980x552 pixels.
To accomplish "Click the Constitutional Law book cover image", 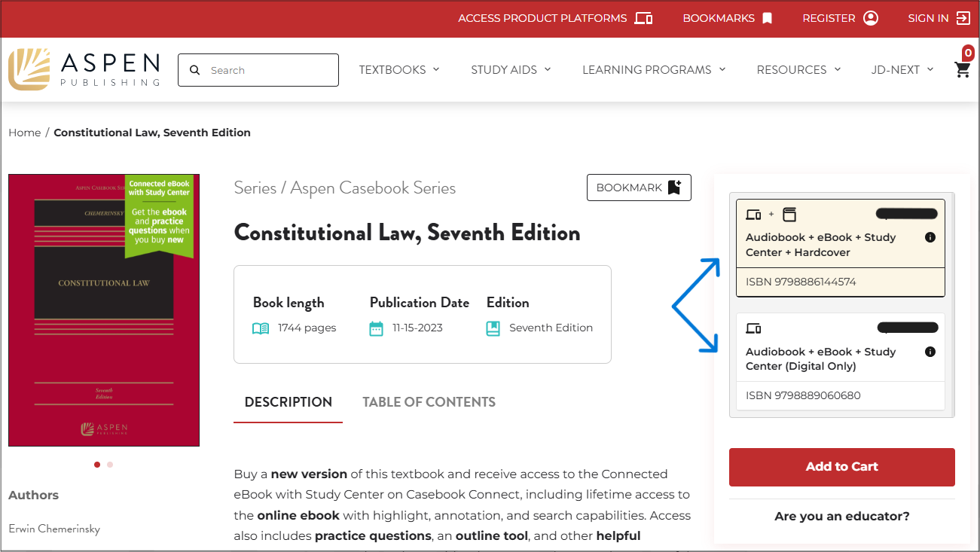I will pyautogui.click(x=104, y=310).
